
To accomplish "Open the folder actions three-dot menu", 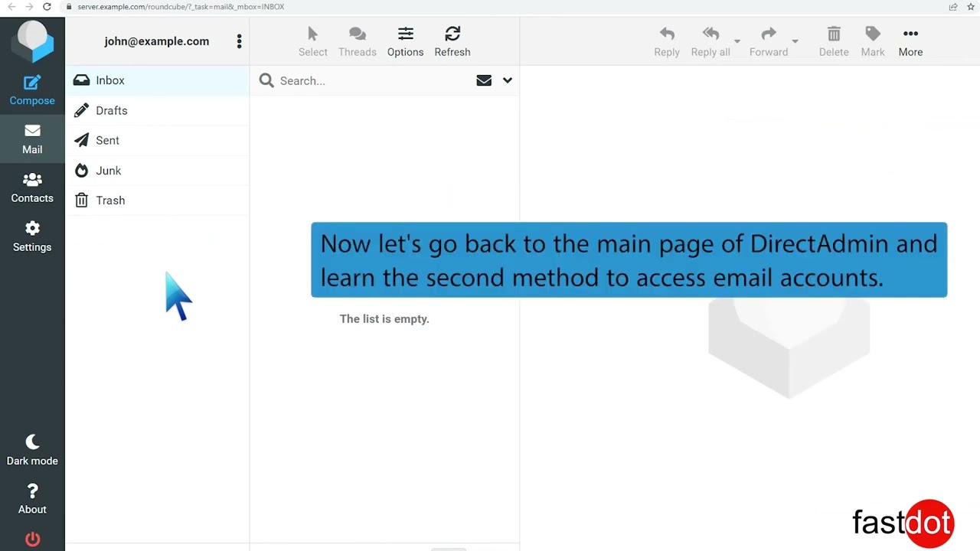I will coord(239,41).
